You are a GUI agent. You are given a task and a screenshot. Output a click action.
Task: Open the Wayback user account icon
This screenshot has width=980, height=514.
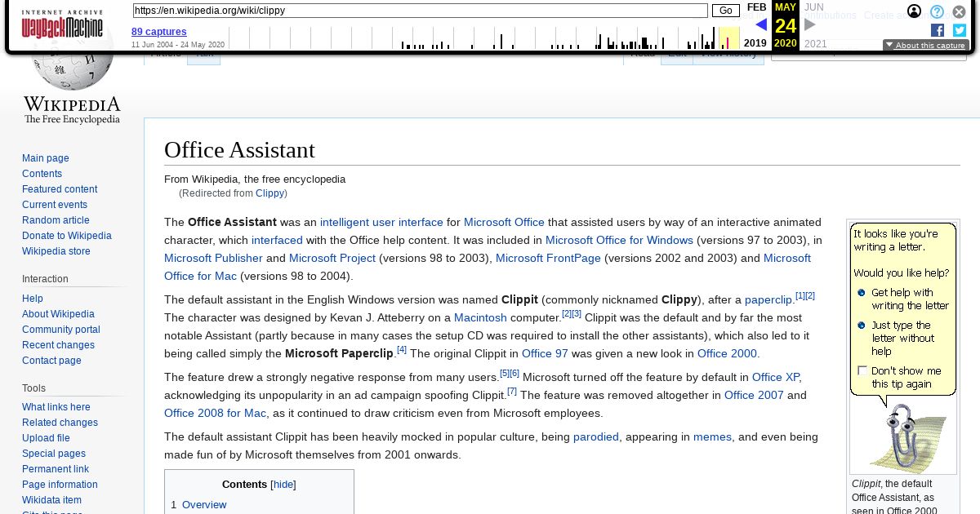[x=915, y=11]
